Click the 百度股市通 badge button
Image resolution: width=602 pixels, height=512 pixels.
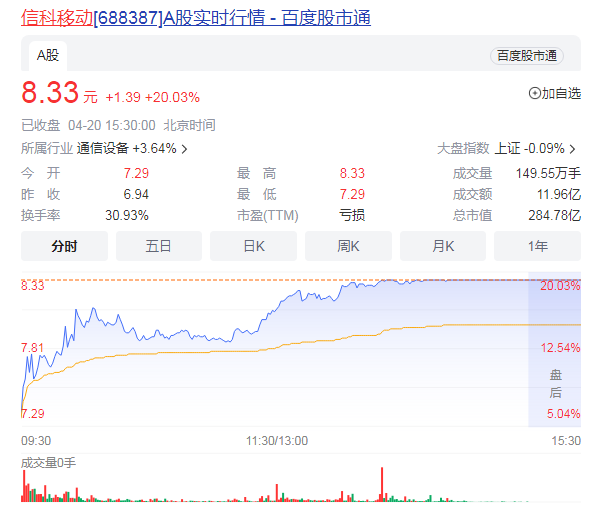point(526,56)
